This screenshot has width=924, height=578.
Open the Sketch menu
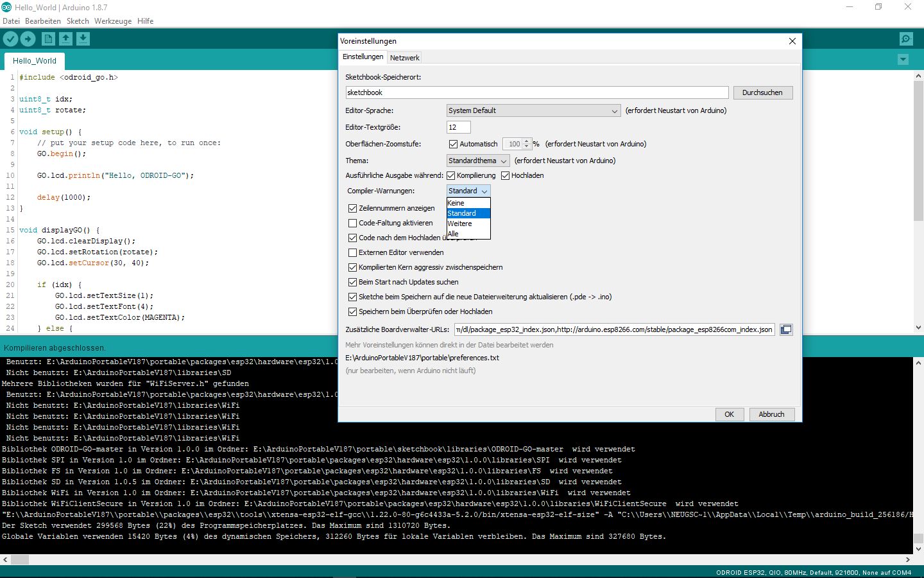pyautogui.click(x=78, y=21)
